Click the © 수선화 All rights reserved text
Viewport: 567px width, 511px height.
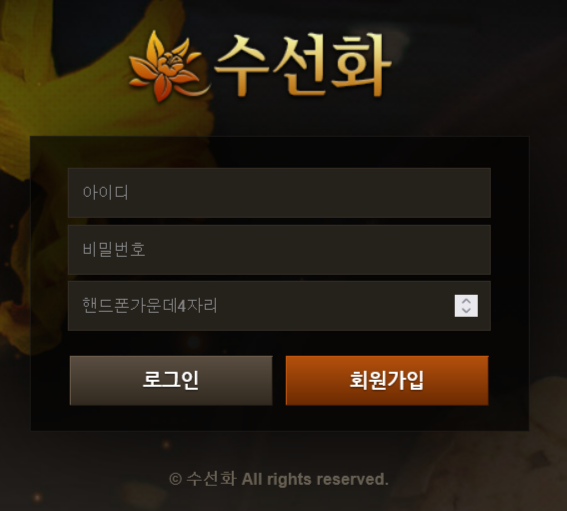tap(279, 479)
